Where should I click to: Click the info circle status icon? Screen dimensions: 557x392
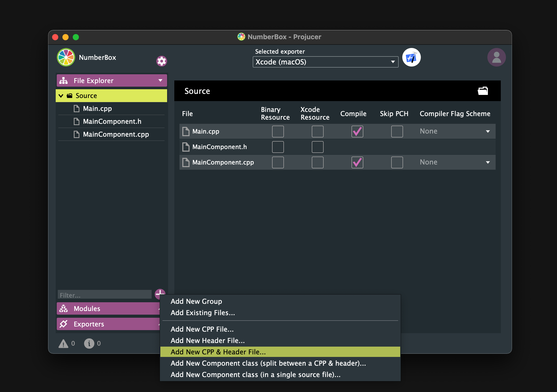pyautogui.click(x=89, y=344)
